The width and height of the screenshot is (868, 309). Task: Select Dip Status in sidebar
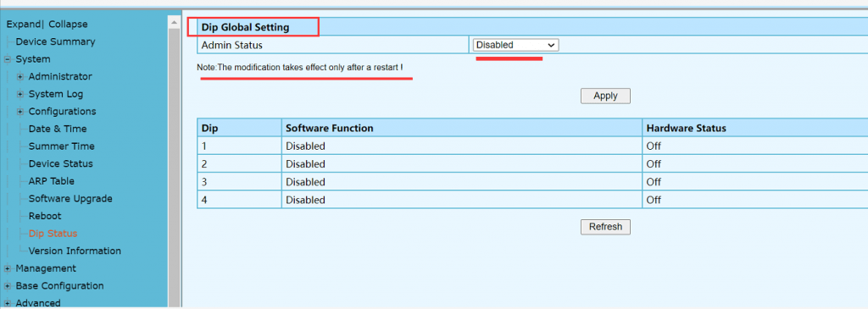pyautogui.click(x=53, y=234)
